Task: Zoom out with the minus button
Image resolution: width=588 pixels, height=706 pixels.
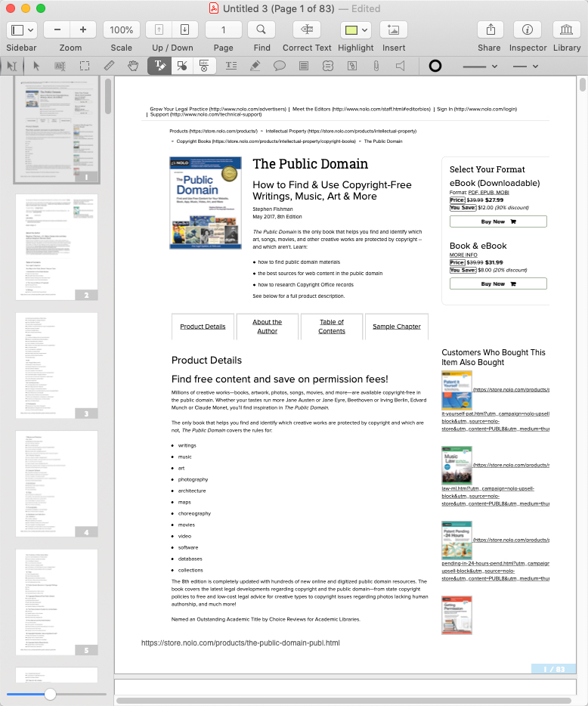Action: [57, 29]
